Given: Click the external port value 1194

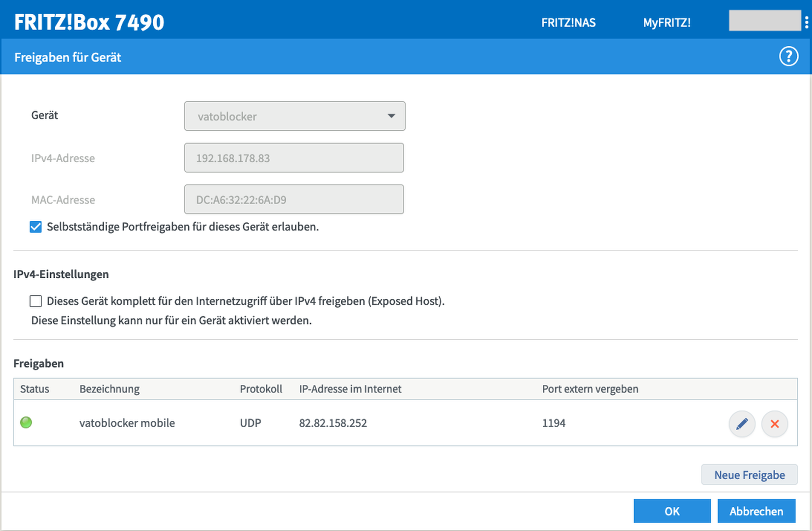Looking at the screenshot, I should pyautogui.click(x=554, y=423).
